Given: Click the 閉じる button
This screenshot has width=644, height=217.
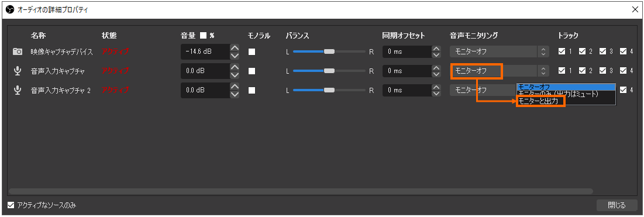Looking at the screenshot, I should (617, 205).
